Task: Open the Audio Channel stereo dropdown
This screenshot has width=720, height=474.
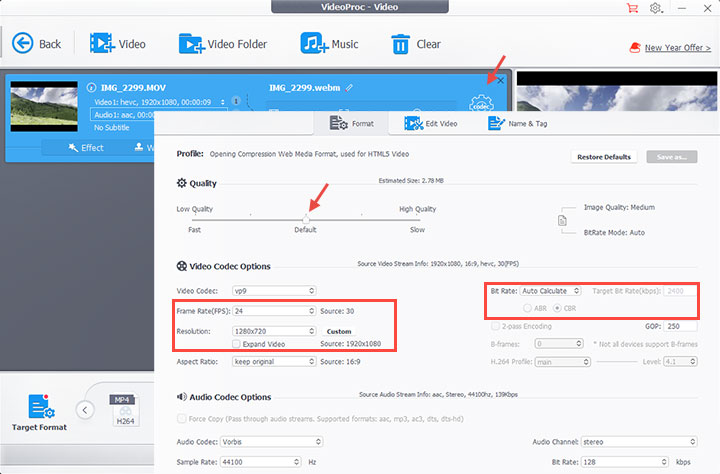Action: (639, 441)
